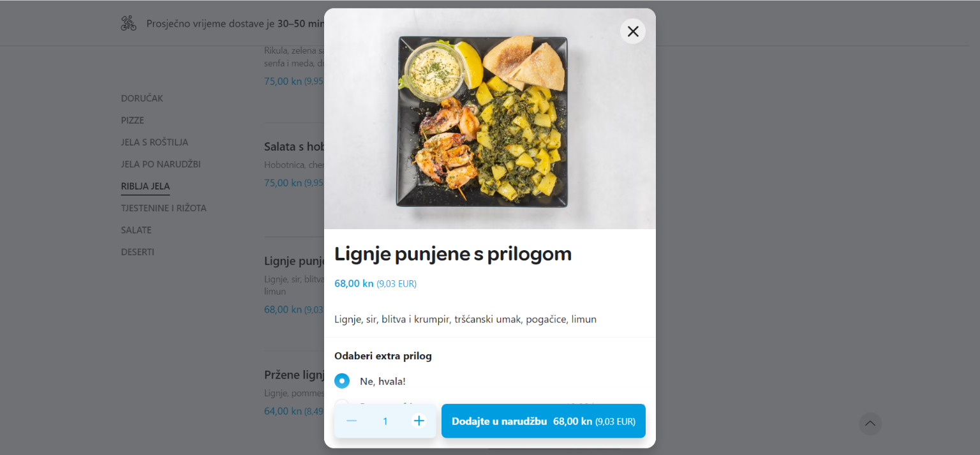The image size is (980, 455).
Task: Decrease quantity with the minus icon
Action: (352, 421)
